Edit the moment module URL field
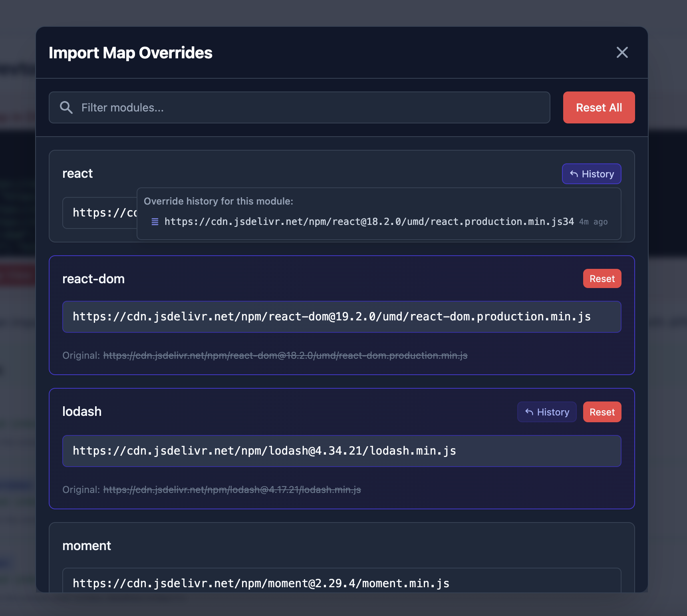The width and height of the screenshot is (687, 616). [342, 580]
